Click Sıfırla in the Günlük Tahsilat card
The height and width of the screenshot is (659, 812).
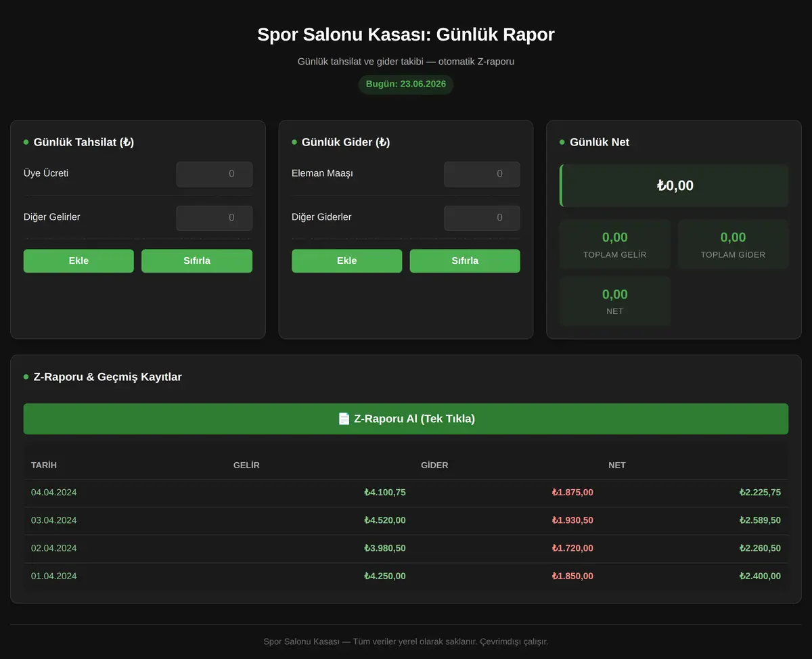pyautogui.click(x=197, y=261)
